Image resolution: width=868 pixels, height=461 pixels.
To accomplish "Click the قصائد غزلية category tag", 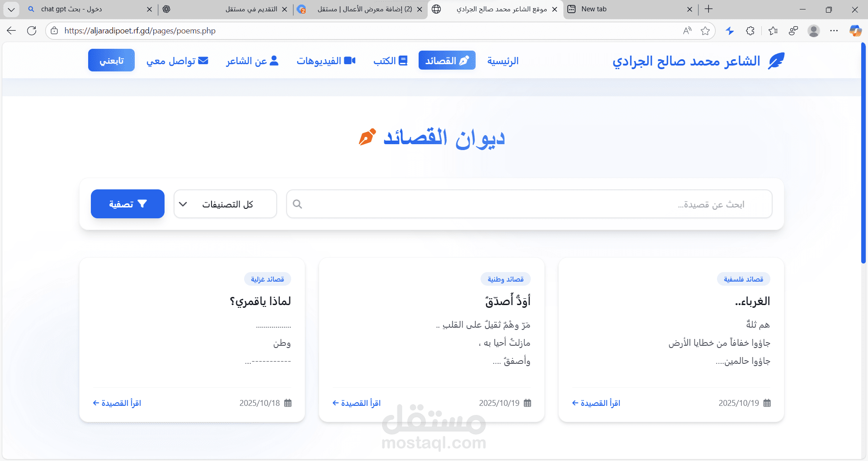I will [268, 279].
